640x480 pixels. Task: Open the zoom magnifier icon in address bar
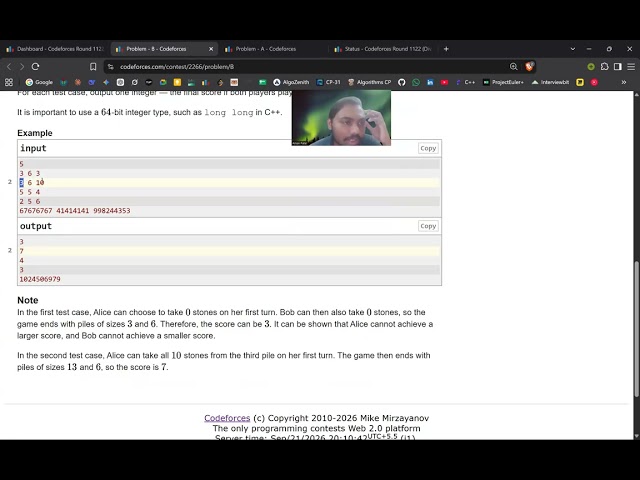[513, 67]
